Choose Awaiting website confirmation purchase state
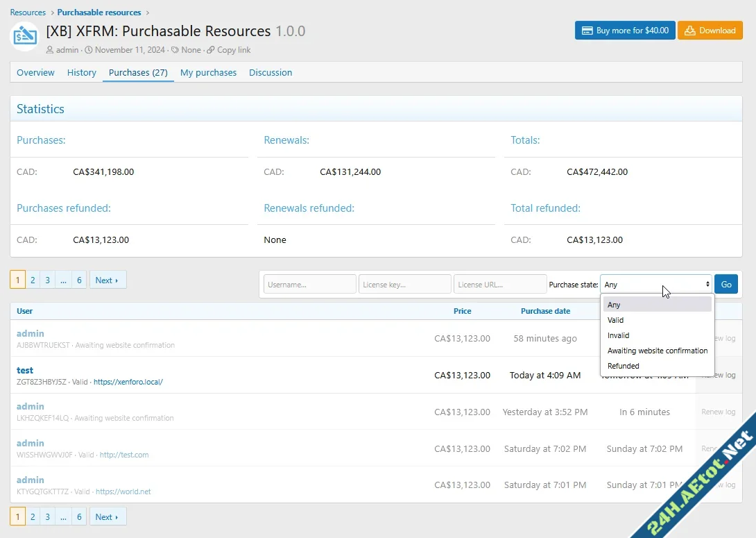This screenshot has height=538, width=756. 657,351
